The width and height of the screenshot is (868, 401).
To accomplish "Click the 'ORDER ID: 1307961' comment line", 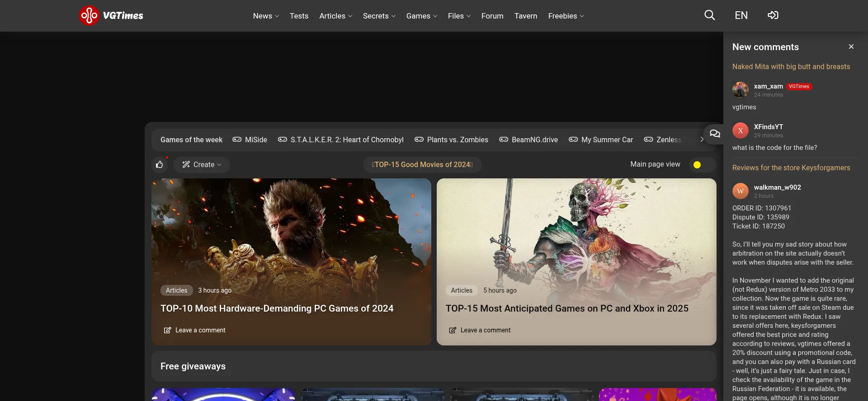I will tap(762, 208).
